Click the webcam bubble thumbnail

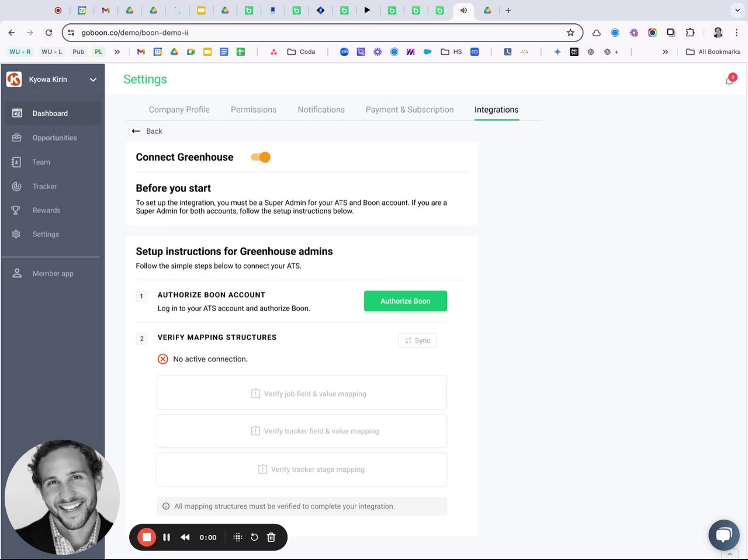point(62,497)
